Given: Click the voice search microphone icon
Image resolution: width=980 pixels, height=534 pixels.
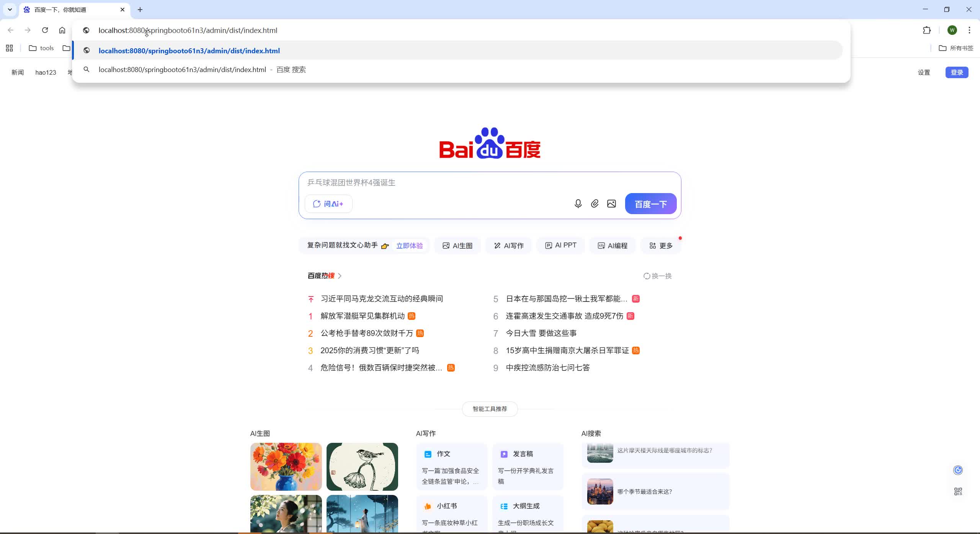Looking at the screenshot, I should point(578,203).
